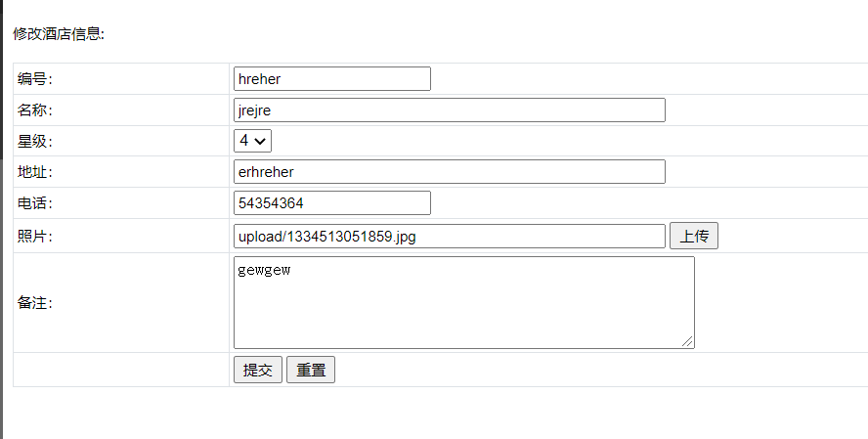Viewport: 868px width, 439px height.
Task: Click the 电话 row label
Action: (x=35, y=204)
